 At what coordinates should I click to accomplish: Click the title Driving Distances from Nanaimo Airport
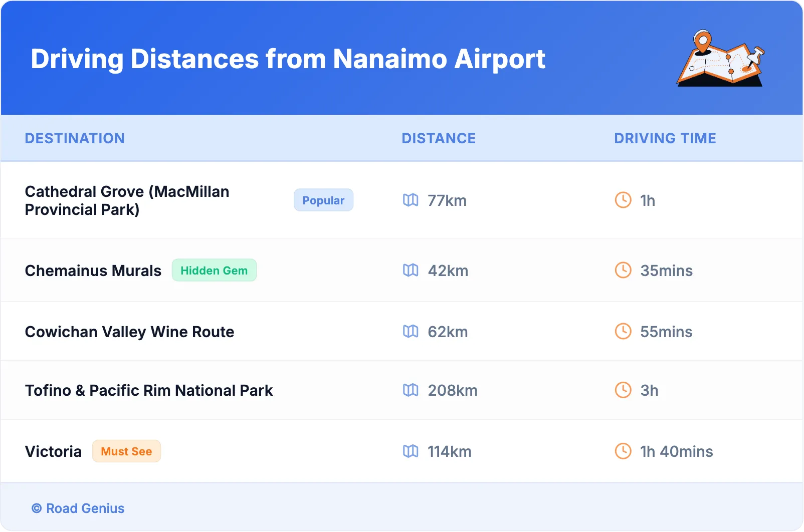(288, 59)
